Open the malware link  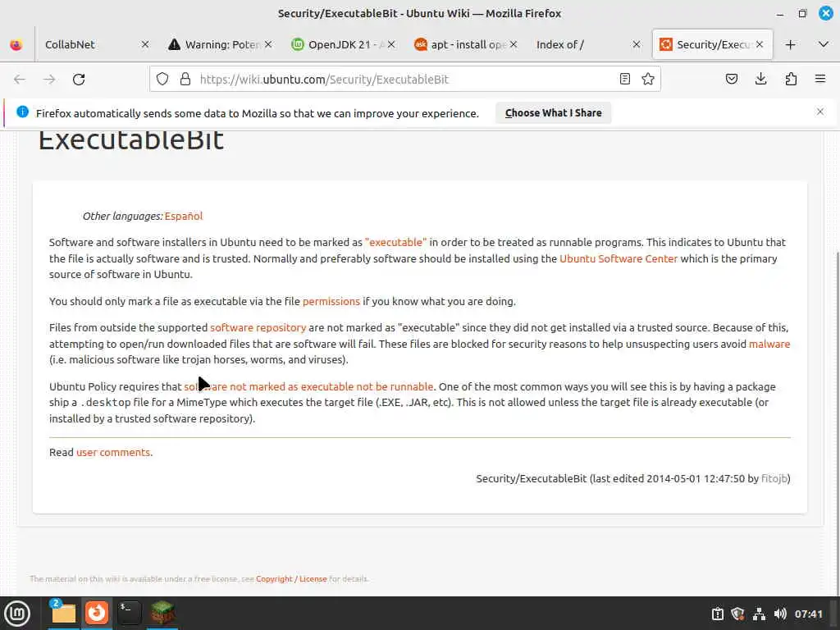click(769, 344)
